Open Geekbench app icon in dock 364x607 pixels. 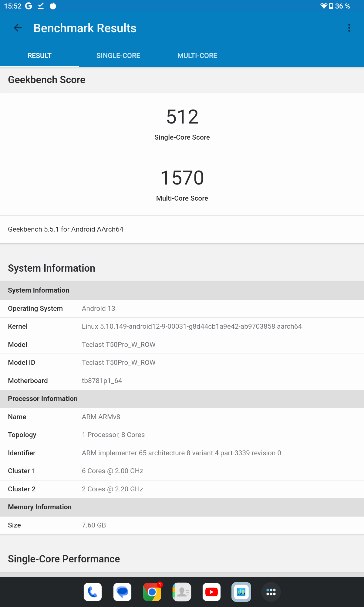pyautogui.click(x=241, y=592)
